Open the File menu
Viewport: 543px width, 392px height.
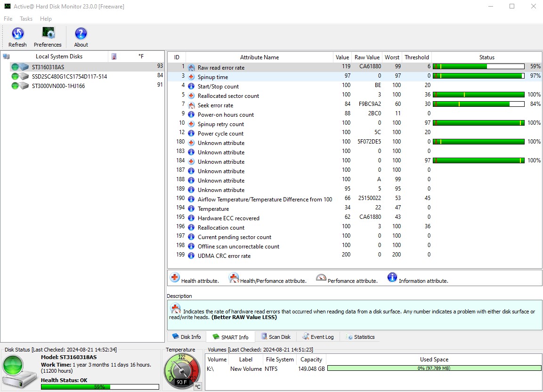coord(8,19)
